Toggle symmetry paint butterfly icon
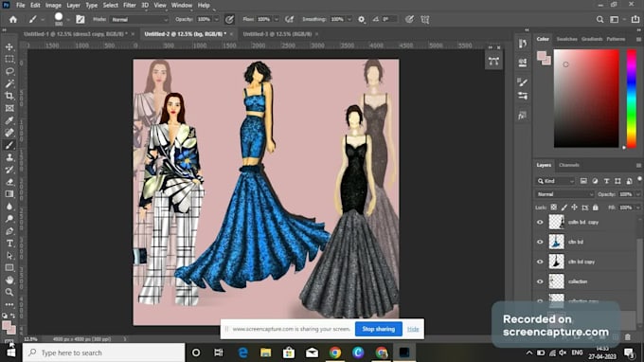The image size is (644, 362). tap(424, 19)
